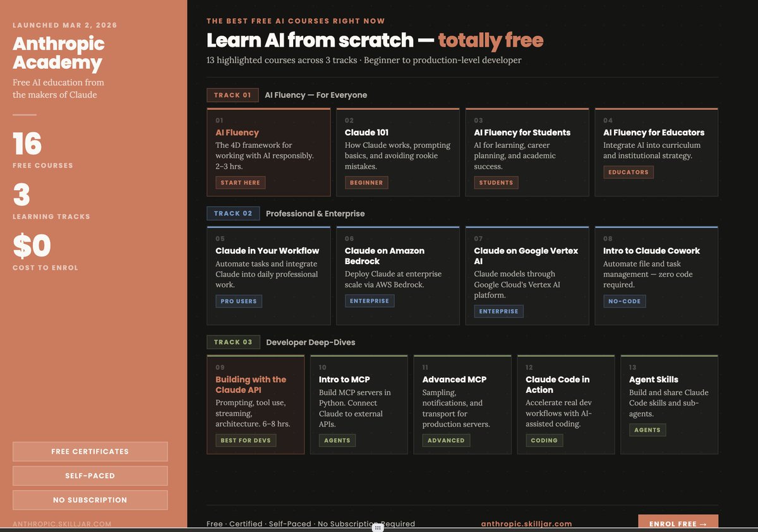The width and height of the screenshot is (758, 532).
Task: Open the Advanced MCP course title
Action: [454, 380]
